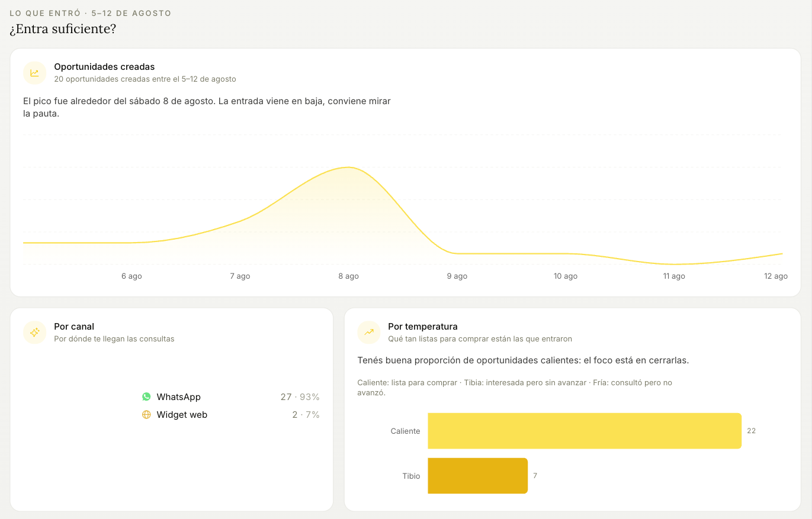The height and width of the screenshot is (519, 812).
Task: Click the '11 ago' axis label
Action: click(x=674, y=276)
